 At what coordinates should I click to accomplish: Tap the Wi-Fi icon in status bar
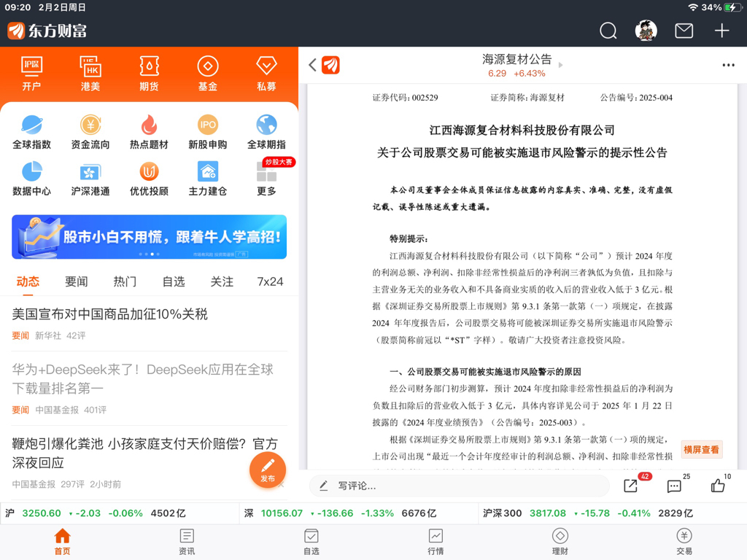693,7
